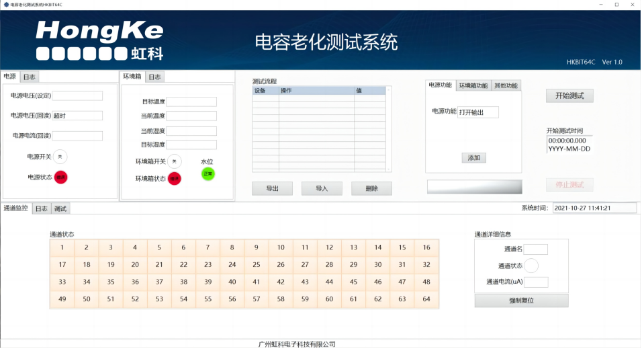The width and height of the screenshot is (644, 351).
Task: Select channel 48 cell
Action: pyautogui.click(x=426, y=282)
